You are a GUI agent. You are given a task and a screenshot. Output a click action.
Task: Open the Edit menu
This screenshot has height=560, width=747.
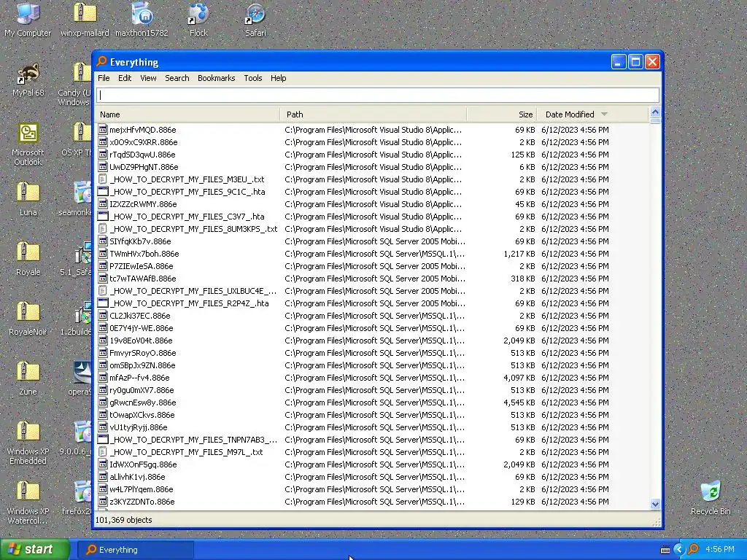125,78
